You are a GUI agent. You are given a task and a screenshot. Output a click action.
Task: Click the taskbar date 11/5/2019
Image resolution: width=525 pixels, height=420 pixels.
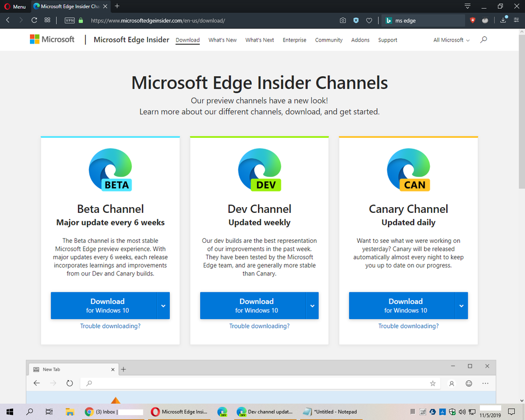pyautogui.click(x=490, y=415)
